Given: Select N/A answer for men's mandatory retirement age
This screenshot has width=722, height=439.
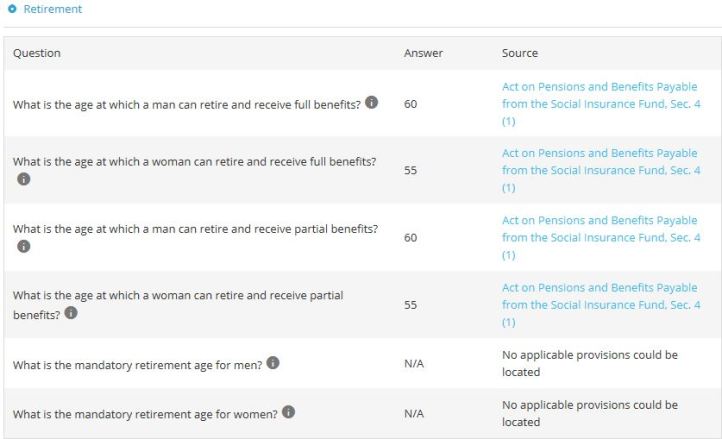Looking at the screenshot, I should [414, 364].
